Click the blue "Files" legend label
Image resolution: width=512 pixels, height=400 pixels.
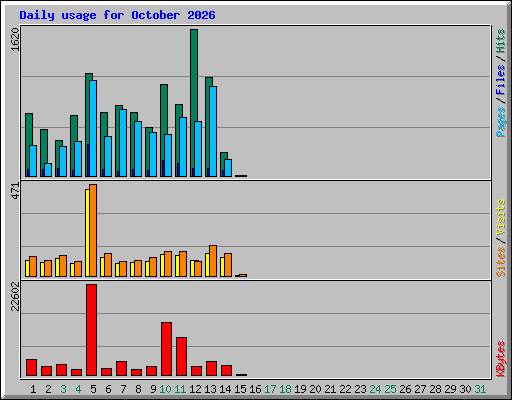coord(501,79)
